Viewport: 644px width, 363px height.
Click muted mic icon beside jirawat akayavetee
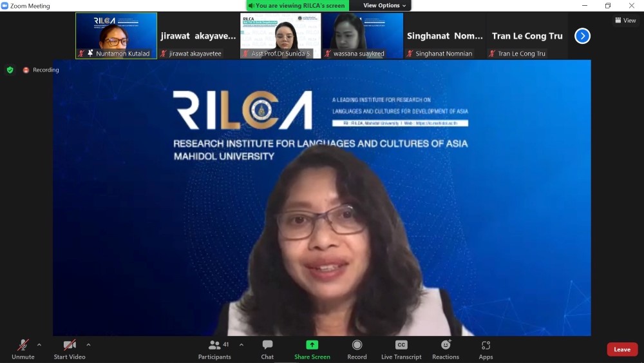coord(164,54)
